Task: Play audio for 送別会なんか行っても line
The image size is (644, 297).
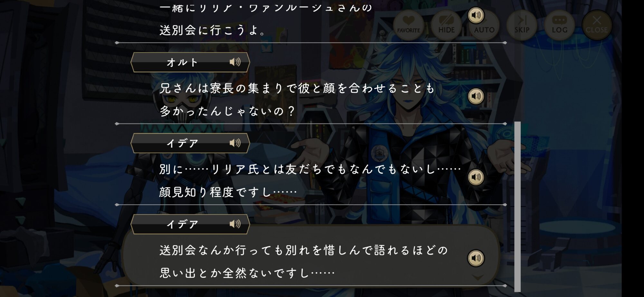Action: tap(476, 258)
